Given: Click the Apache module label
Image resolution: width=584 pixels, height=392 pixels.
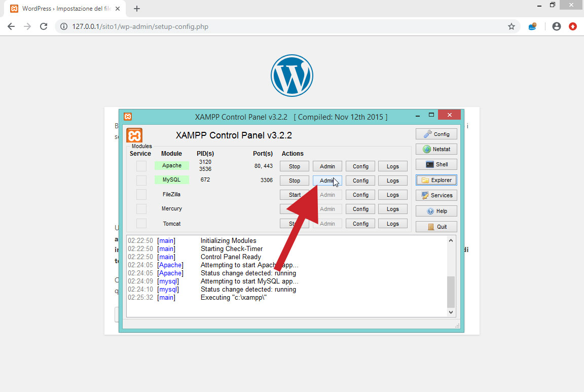Looking at the screenshot, I should coord(172,165).
